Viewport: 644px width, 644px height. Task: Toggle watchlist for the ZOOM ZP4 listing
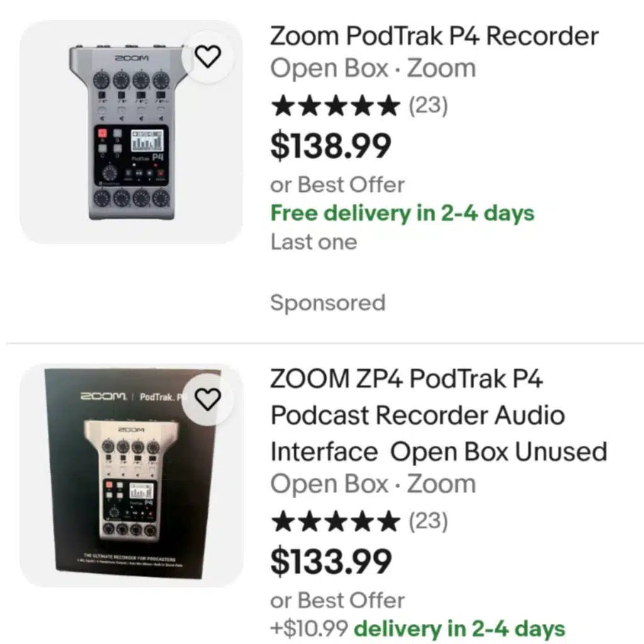coord(208,397)
